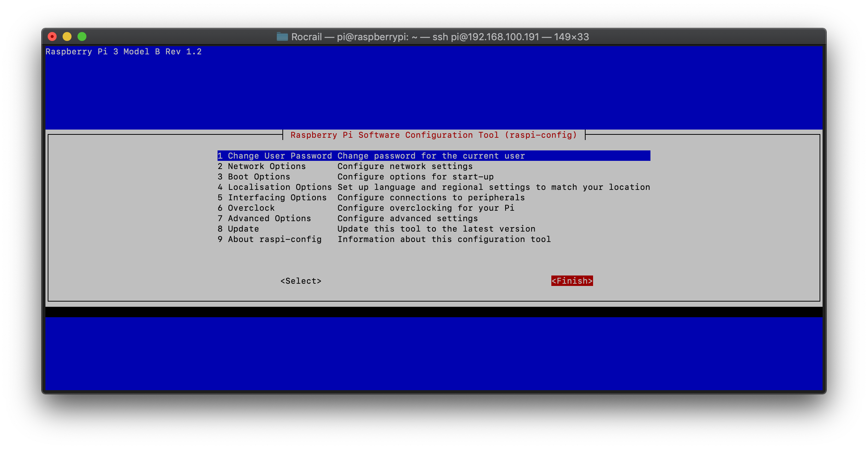
Task: Click the green fullscreen window button
Action: tap(82, 36)
